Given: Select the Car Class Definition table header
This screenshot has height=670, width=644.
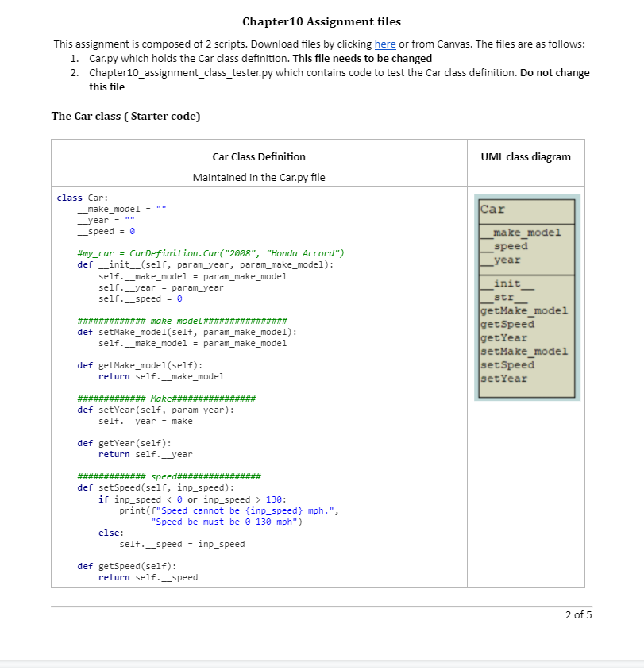Looking at the screenshot, I should tap(258, 156).
